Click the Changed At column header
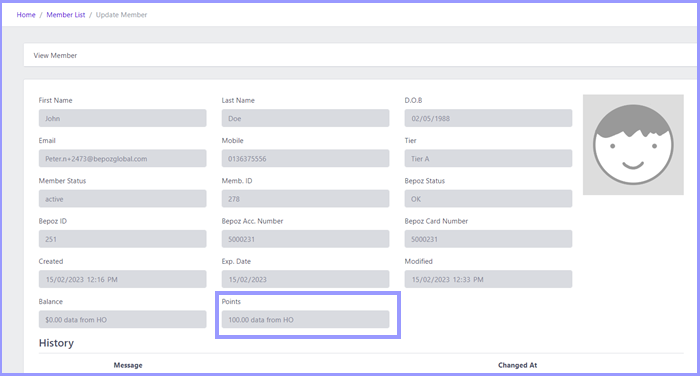This screenshot has height=376, width=700. 517,365
